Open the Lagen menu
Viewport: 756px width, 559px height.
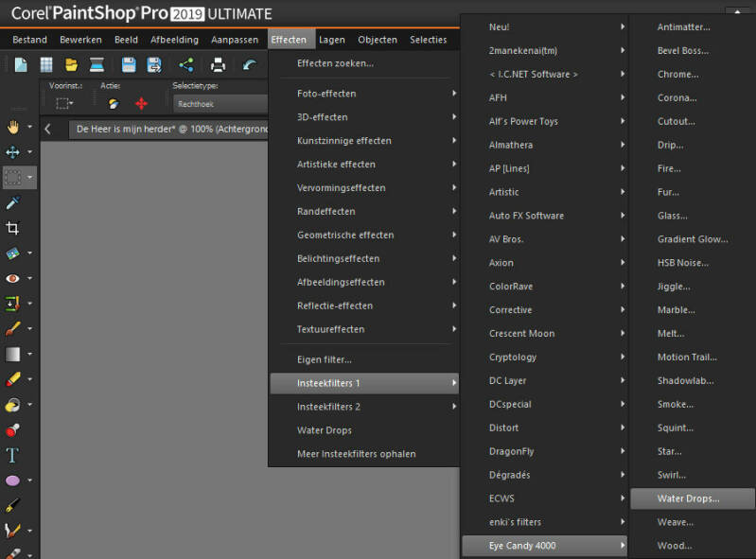tap(332, 40)
